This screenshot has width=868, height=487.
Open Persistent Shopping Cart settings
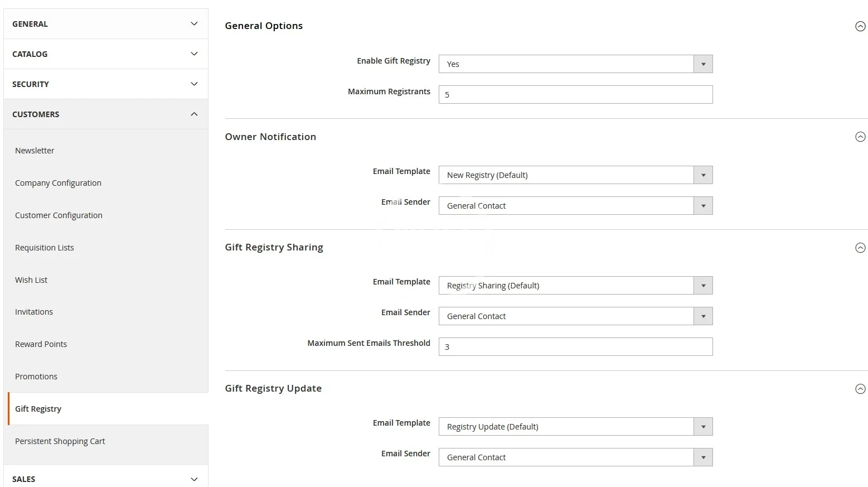(60, 441)
